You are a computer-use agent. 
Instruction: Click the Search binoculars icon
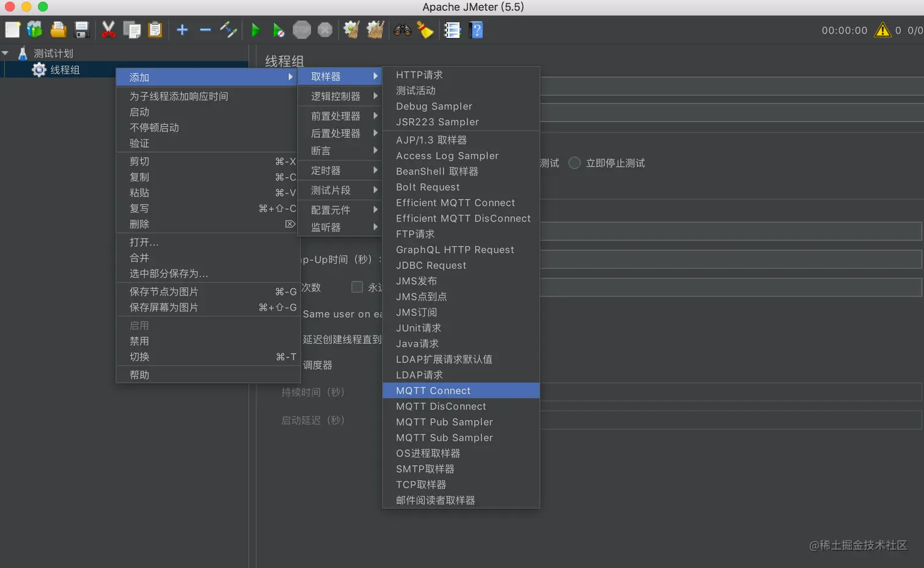pyautogui.click(x=402, y=30)
